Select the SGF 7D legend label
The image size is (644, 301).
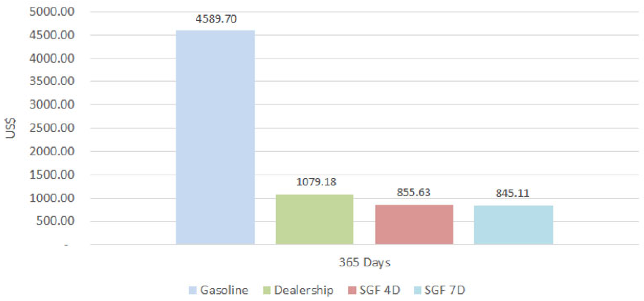(445, 290)
